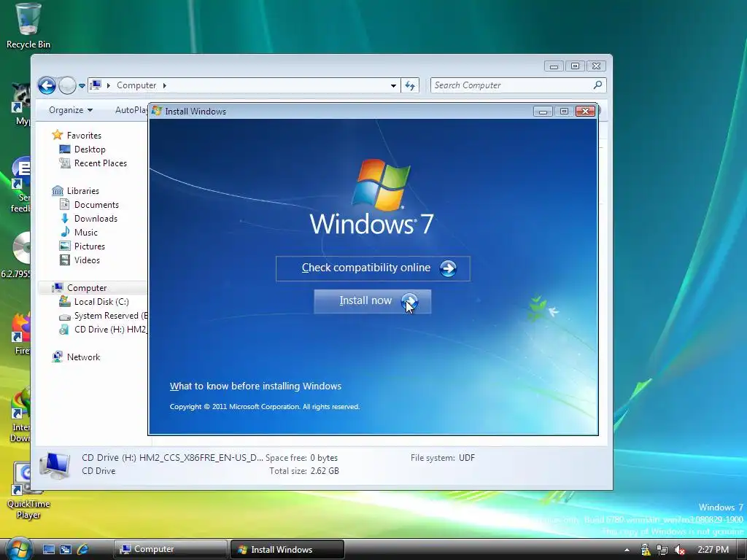
Task: Minimize the Install Windows dialog
Action: (542, 112)
